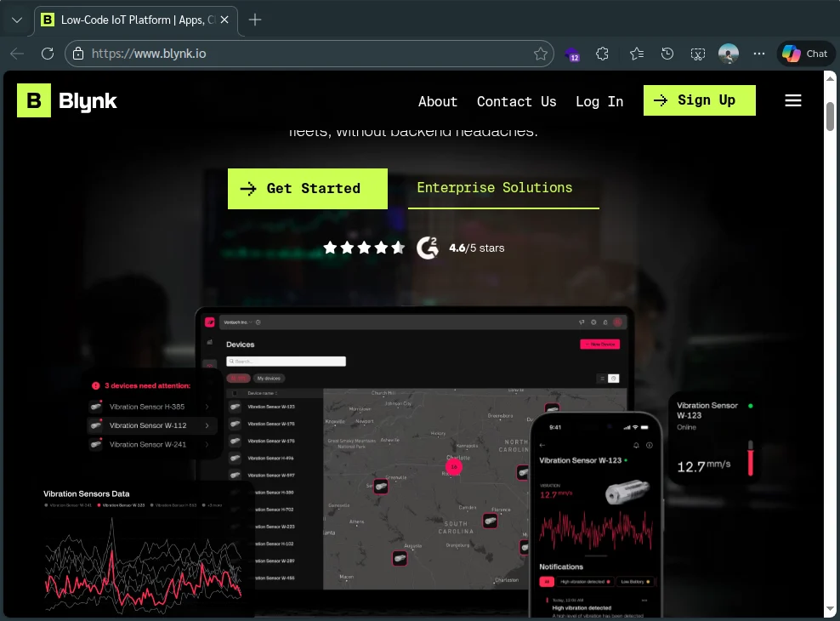Screen dimensions: 840x621
Task: Open the Enterprise Solutions link
Action: (x=495, y=188)
